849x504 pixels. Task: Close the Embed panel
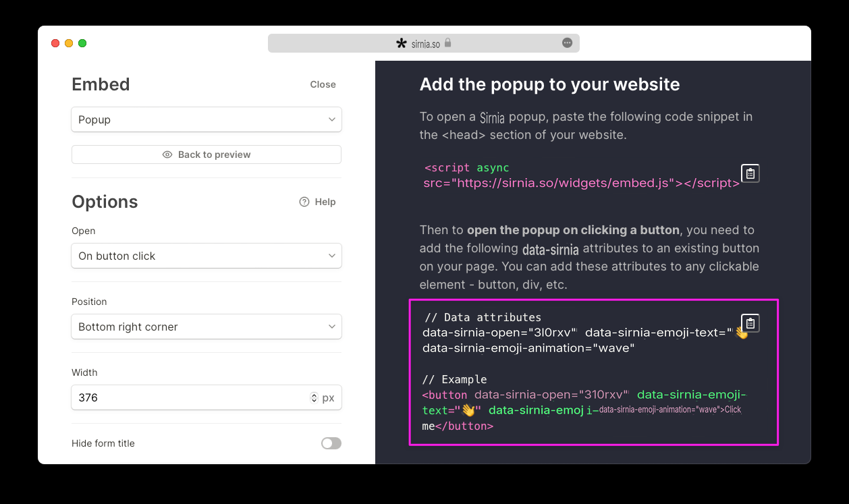[323, 84]
